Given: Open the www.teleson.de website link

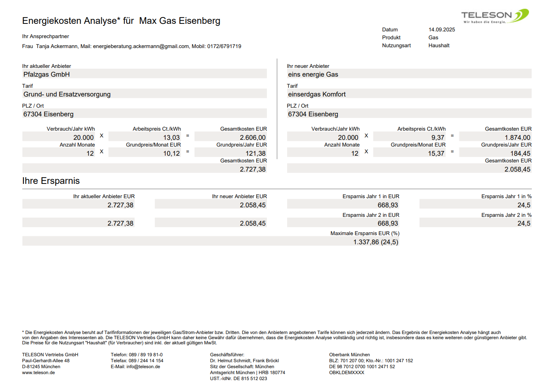Looking at the screenshot, I should (x=39, y=373).
